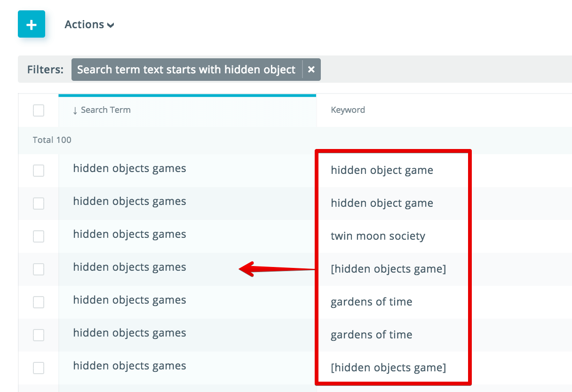Click the blue plus add button

32,24
